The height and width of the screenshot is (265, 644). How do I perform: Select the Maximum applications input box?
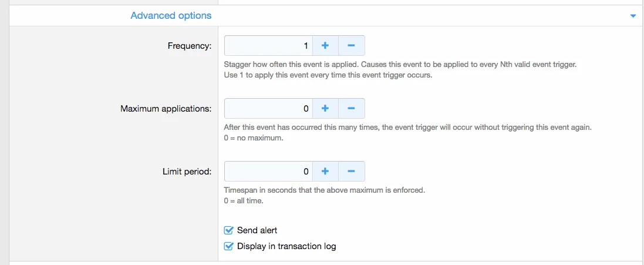pyautogui.click(x=268, y=108)
